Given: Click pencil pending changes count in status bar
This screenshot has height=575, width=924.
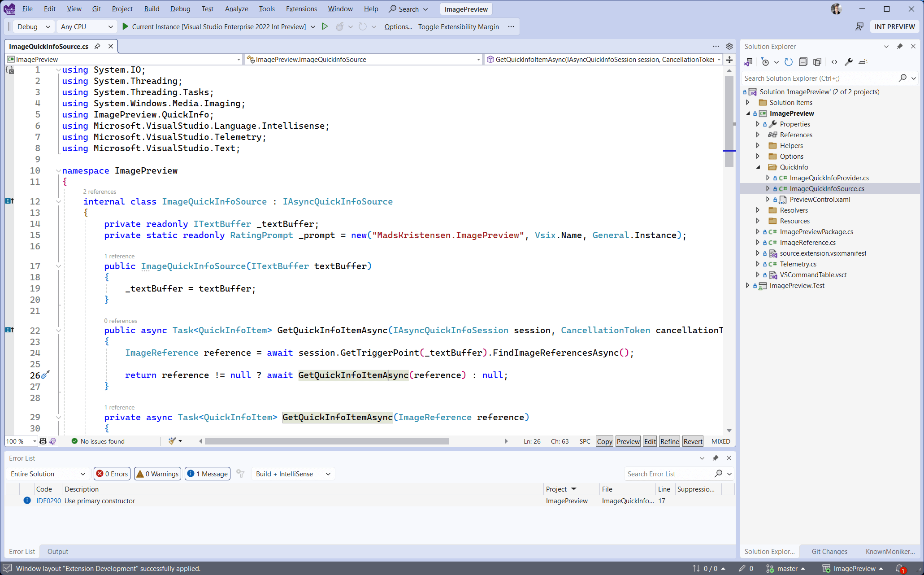Looking at the screenshot, I should (x=746, y=568).
